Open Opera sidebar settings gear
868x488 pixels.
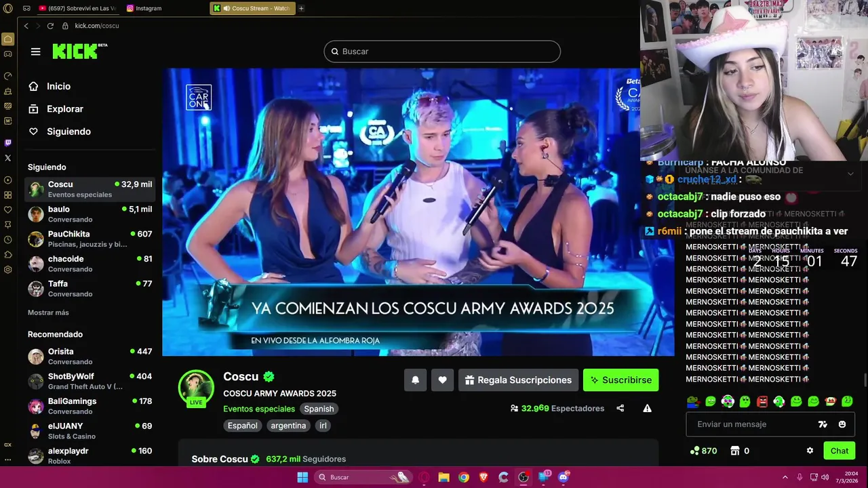click(x=8, y=269)
